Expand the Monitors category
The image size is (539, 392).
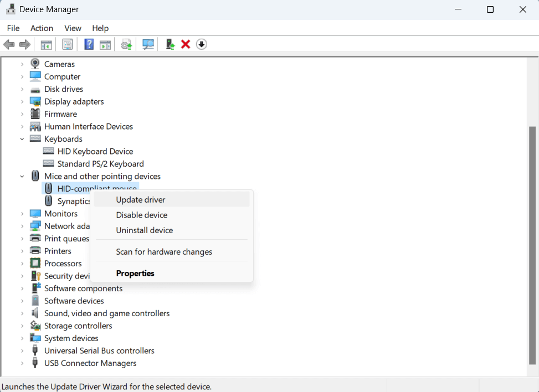[x=22, y=214]
